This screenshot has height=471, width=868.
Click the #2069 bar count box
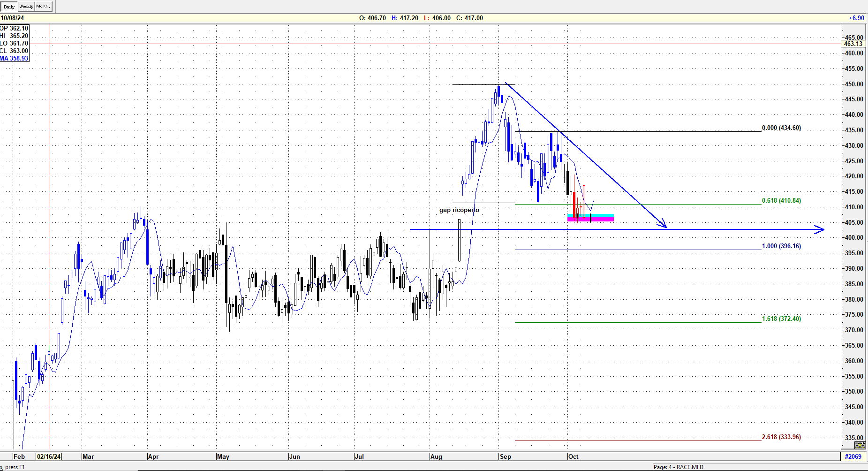tap(853, 456)
